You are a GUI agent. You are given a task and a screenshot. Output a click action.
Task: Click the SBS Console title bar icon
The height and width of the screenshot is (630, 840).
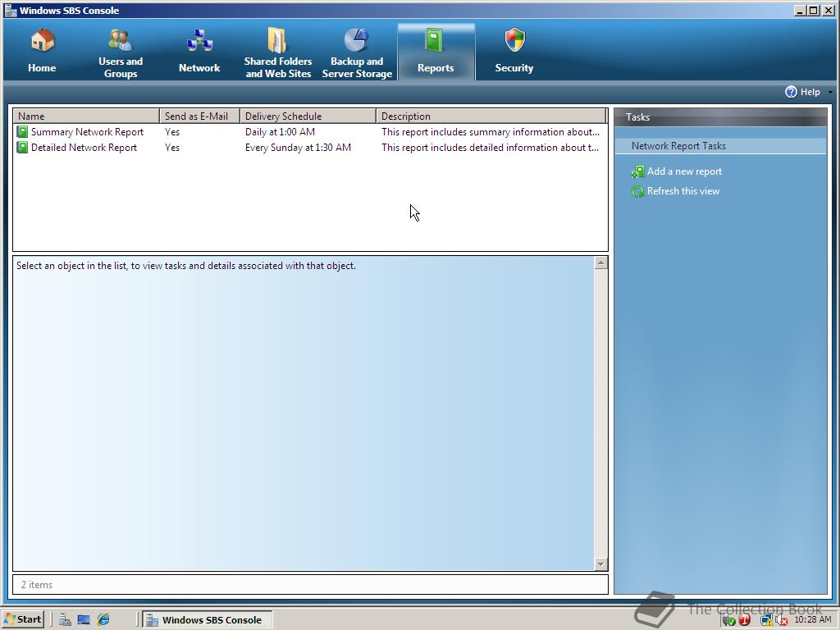pyautogui.click(x=10, y=10)
